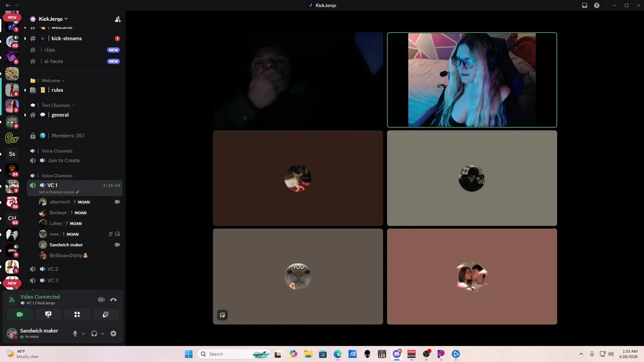This screenshot has height=362, width=644.
Task: Click the camera icon beside albertxciii
Action: 117,202
